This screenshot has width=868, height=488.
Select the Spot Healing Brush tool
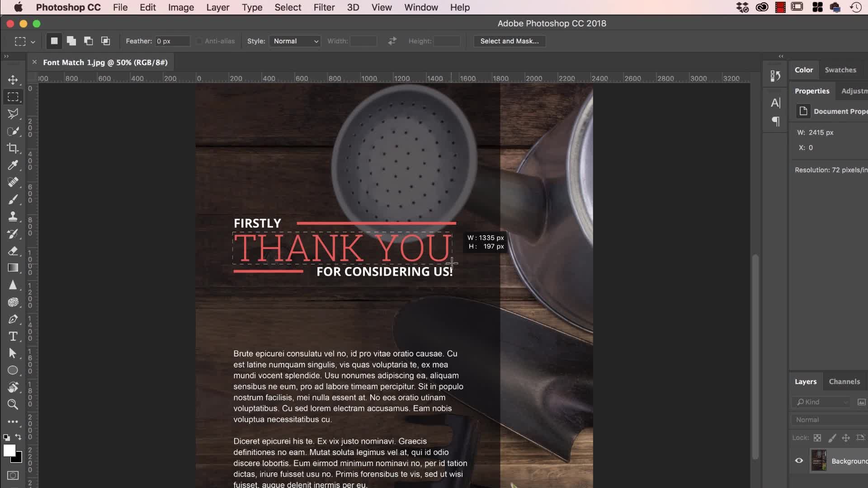pyautogui.click(x=13, y=182)
